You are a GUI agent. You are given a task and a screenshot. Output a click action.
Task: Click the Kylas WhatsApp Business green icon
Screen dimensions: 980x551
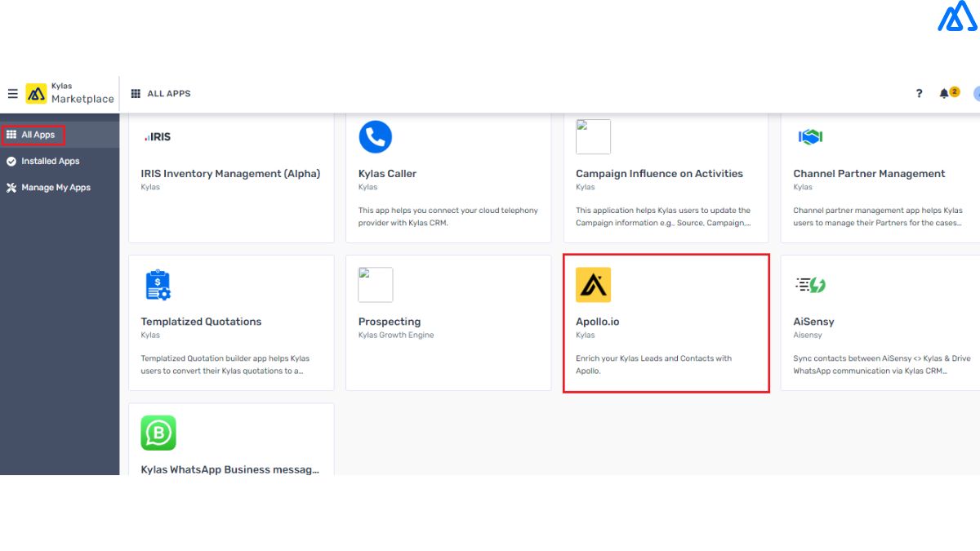click(158, 433)
